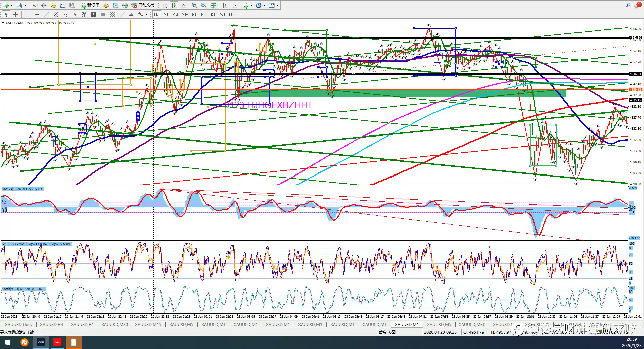Viewport: 644px width, 349px height.
Task: Click the 新订单 new order button
Action: pyautogui.click(x=90, y=5)
